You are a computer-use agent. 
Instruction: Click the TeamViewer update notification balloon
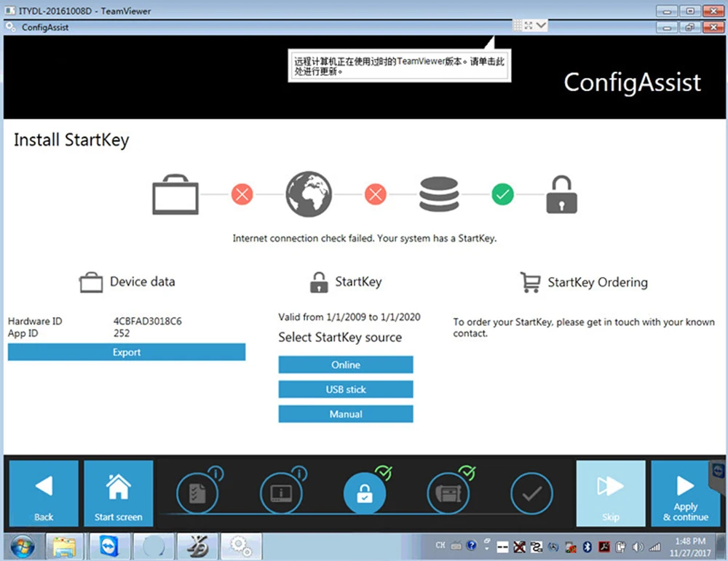click(x=399, y=66)
